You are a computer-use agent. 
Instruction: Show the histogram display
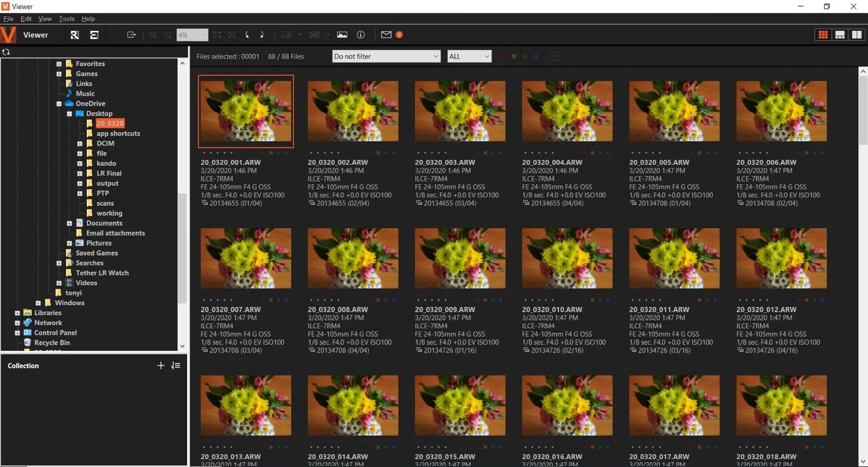click(x=342, y=35)
